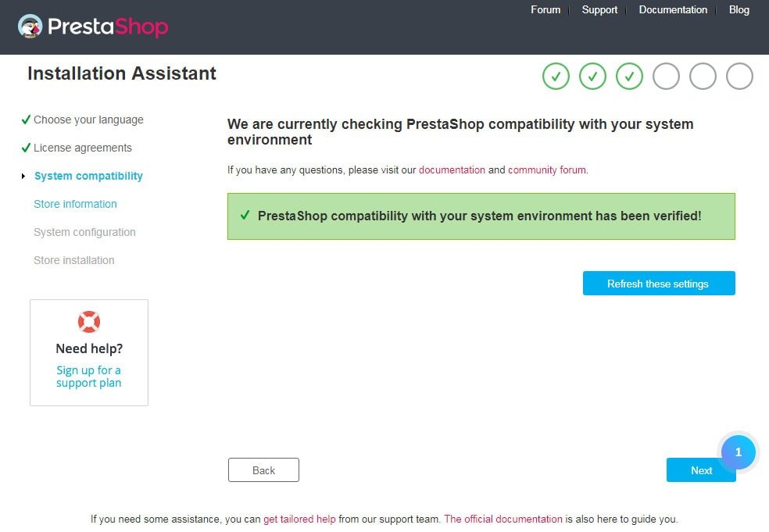The height and width of the screenshot is (532, 769).
Task: Open the Forum link in header
Action: coord(545,10)
